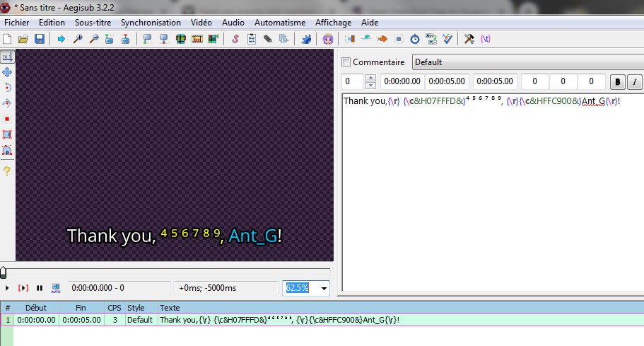The image size is (644, 346).
Task: Open the Styles Manager pink S icon
Action: point(235,39)
